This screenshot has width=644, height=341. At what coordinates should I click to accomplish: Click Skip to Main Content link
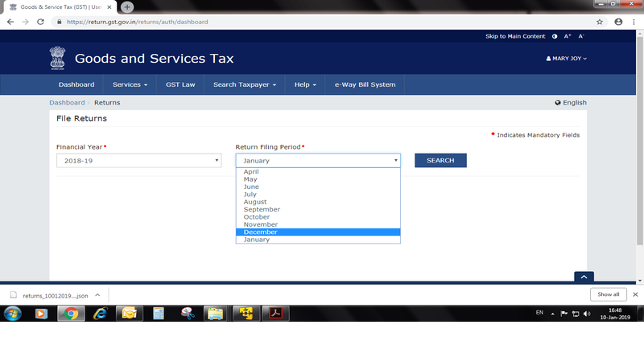515,36
